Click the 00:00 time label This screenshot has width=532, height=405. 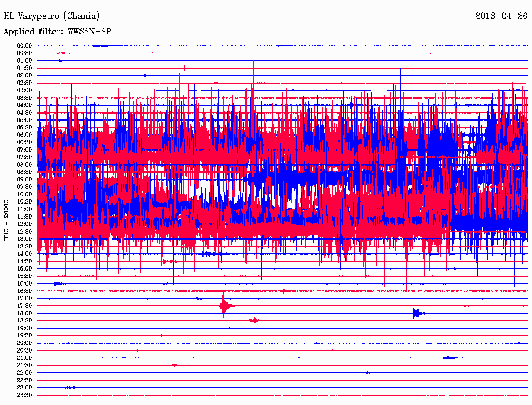(24, 46)
